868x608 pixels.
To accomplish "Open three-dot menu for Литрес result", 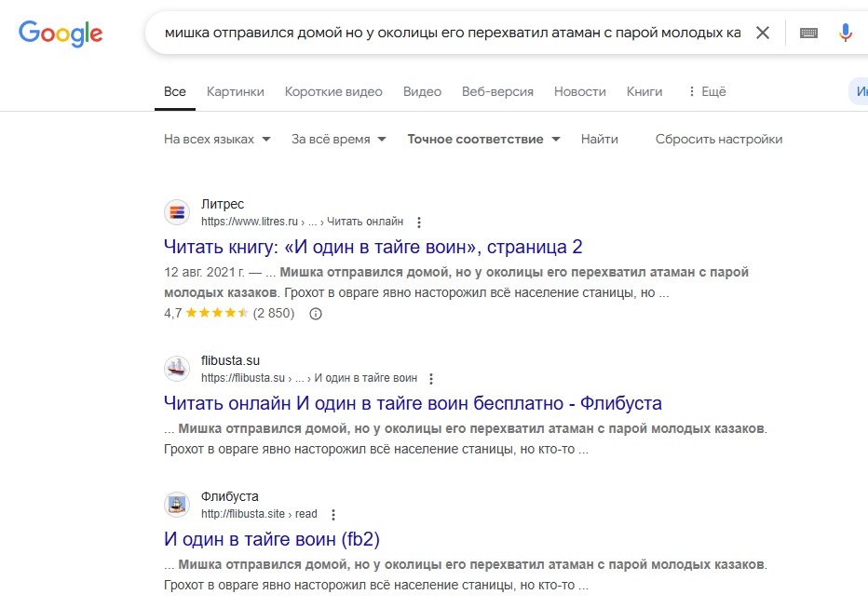I will pos(419,223).
